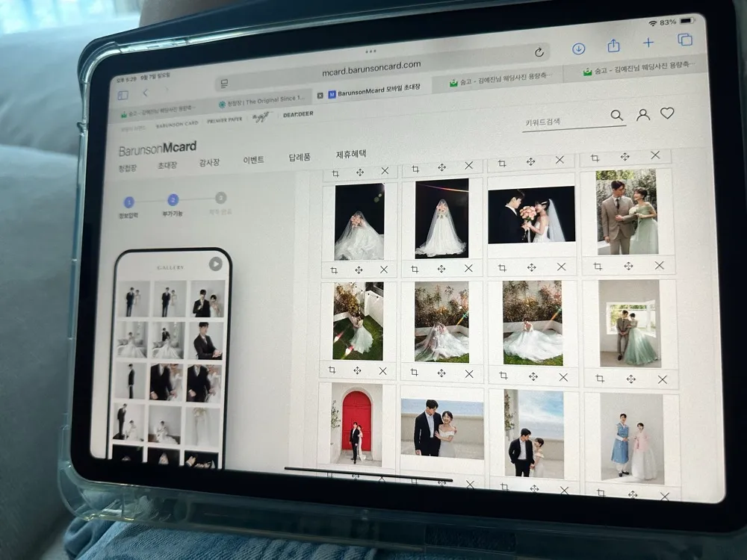747x560 pixels.
Task: Open the 제휴혜택 menu
Action: pos(351,154)
